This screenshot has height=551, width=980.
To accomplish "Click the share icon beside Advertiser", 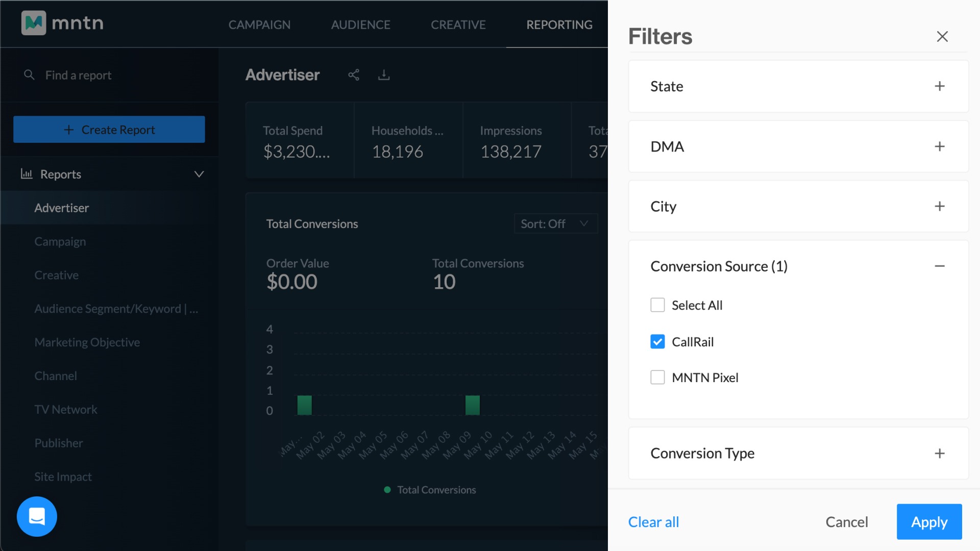I will coord(354,75).
